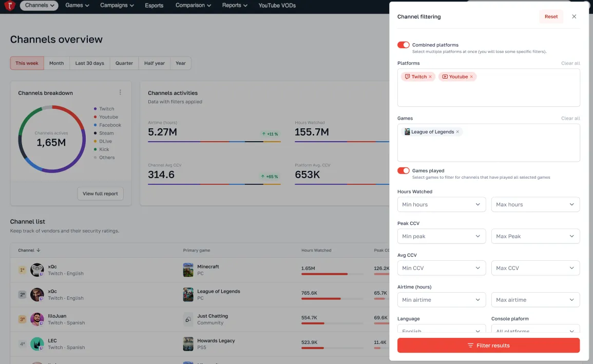Close the Channel filtering panel
Image resolution: width=593 pixels, height=364 pixels.
[574, 16]
